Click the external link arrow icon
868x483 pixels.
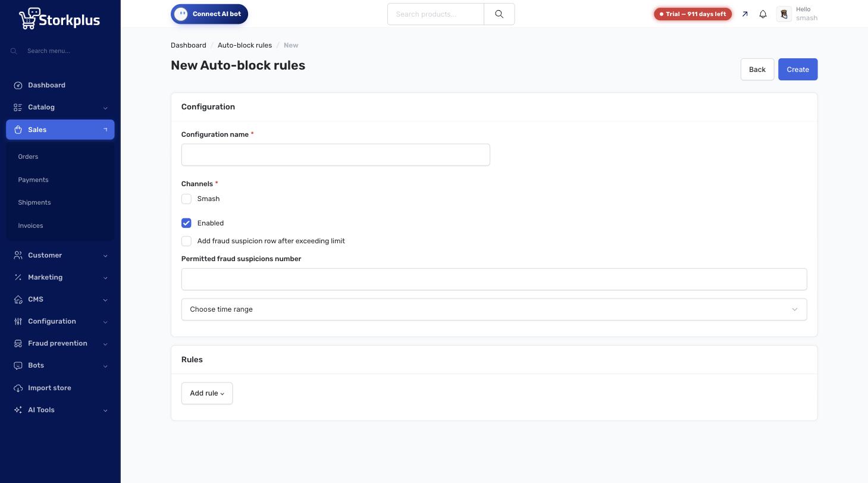point(745,14)
